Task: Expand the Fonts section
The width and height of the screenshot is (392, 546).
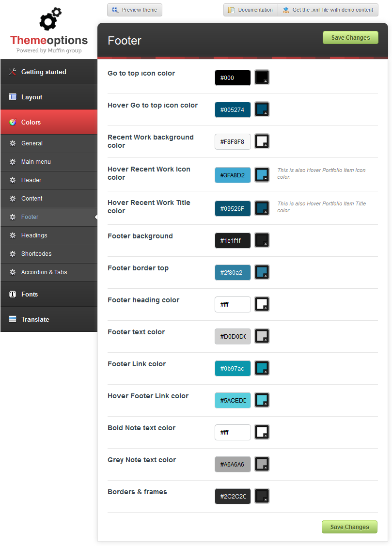Action: [x=48, y=294]
